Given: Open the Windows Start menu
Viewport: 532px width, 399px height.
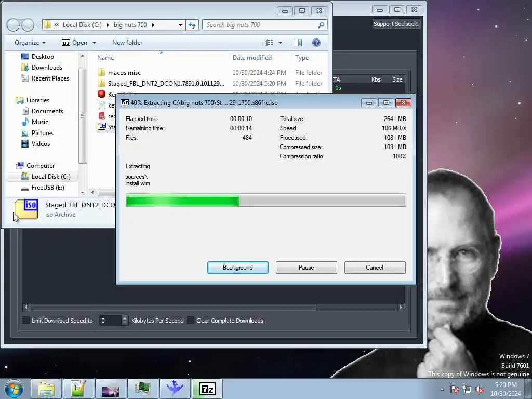Looking at the screenshot, I should click(x=14, y=389).
